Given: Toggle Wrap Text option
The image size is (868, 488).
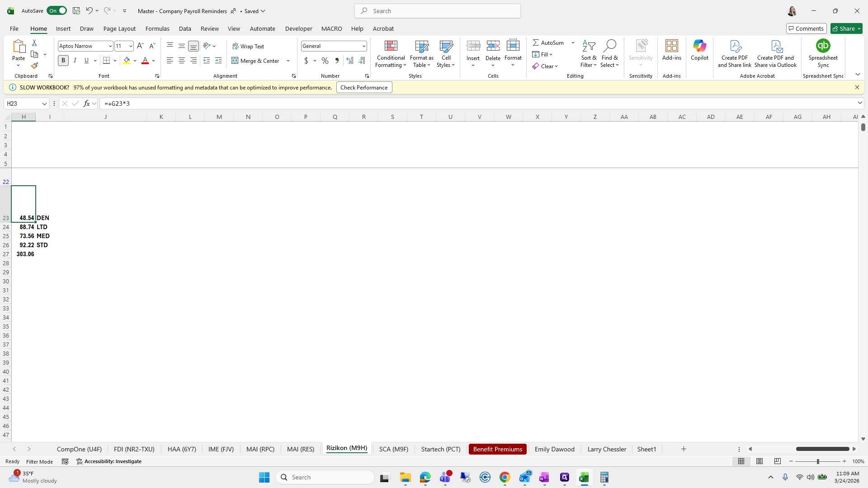Looking at the screenshot, I should [x=248, y=46].
